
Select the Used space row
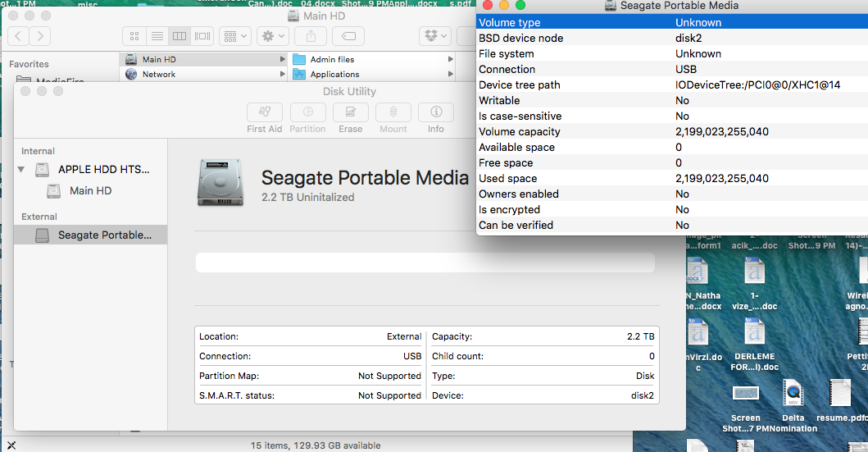672,178
